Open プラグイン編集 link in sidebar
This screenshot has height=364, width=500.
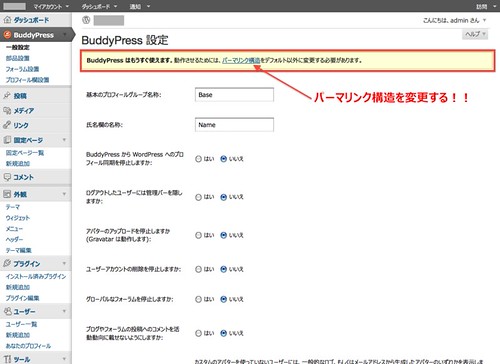22,298
